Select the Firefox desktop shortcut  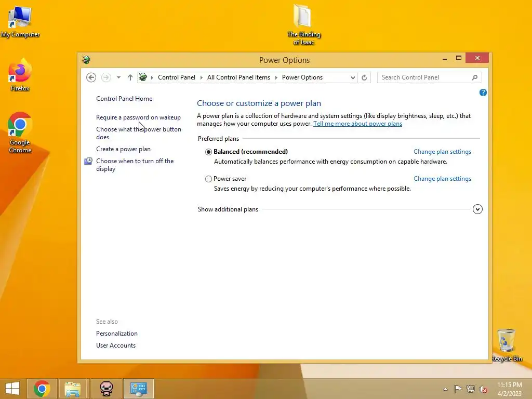coord(20,75)
